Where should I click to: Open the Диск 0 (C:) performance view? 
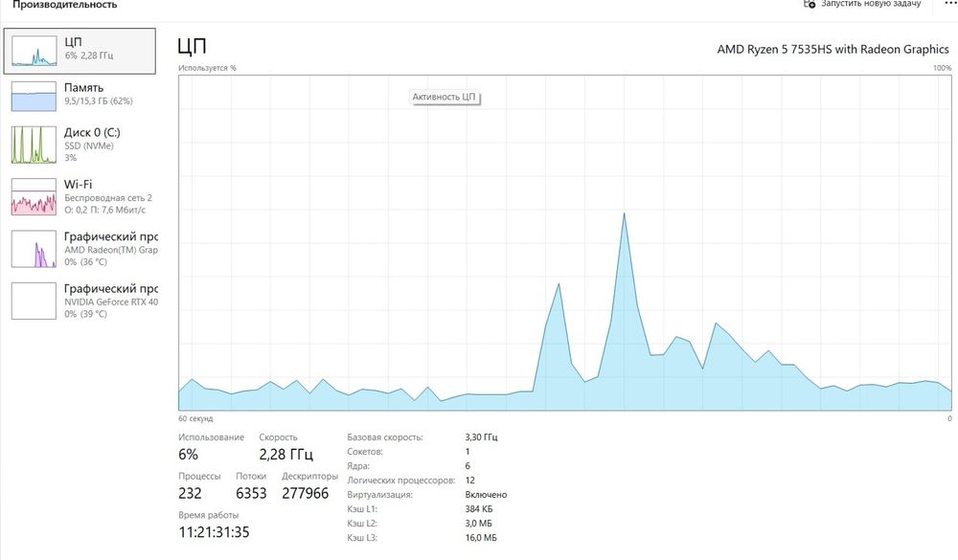(x=80, y=145)
